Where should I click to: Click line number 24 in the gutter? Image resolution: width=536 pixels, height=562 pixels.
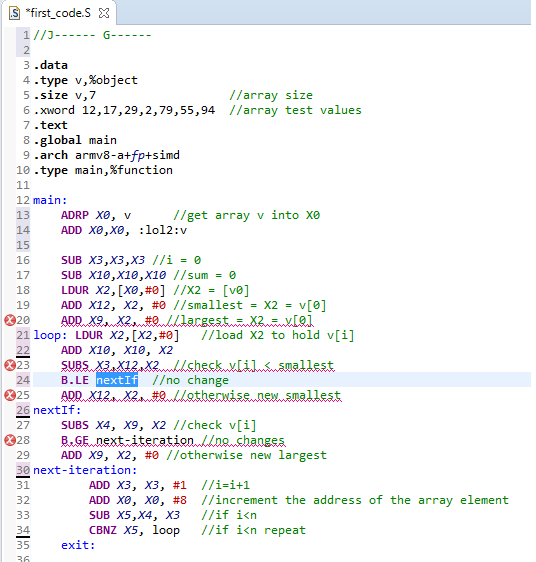click(23, 380)
